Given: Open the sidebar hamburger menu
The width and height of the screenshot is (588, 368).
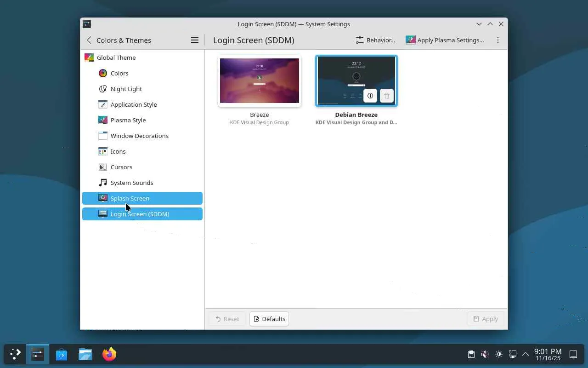Looking at the screenshot, I should (x=195, y=40).
